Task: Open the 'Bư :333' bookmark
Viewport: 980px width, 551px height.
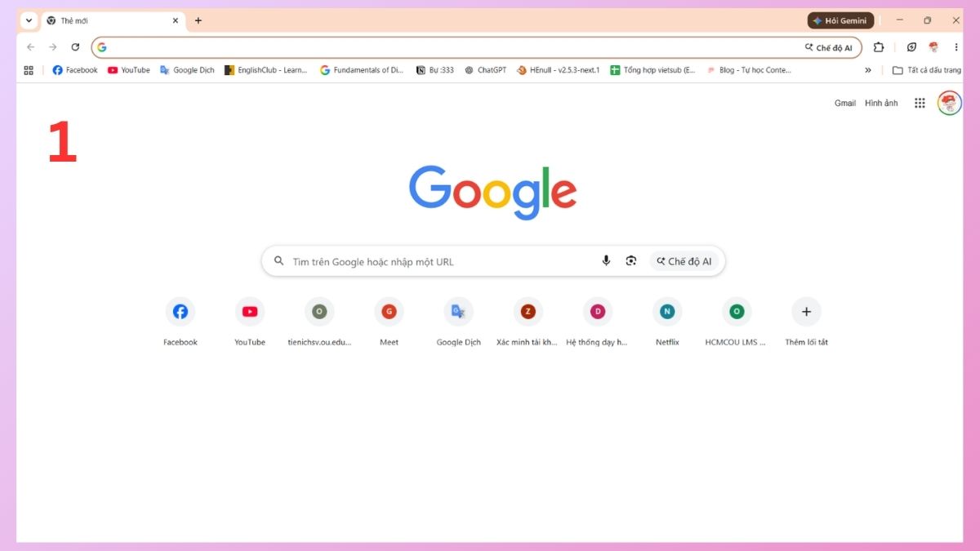Action: 435,70
